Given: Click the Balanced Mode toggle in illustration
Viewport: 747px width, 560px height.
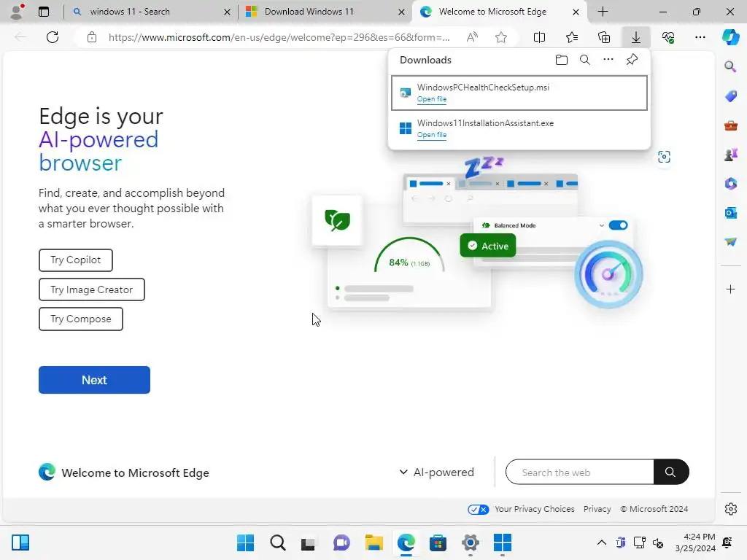Looking at the screenshot, I should 618,225.
